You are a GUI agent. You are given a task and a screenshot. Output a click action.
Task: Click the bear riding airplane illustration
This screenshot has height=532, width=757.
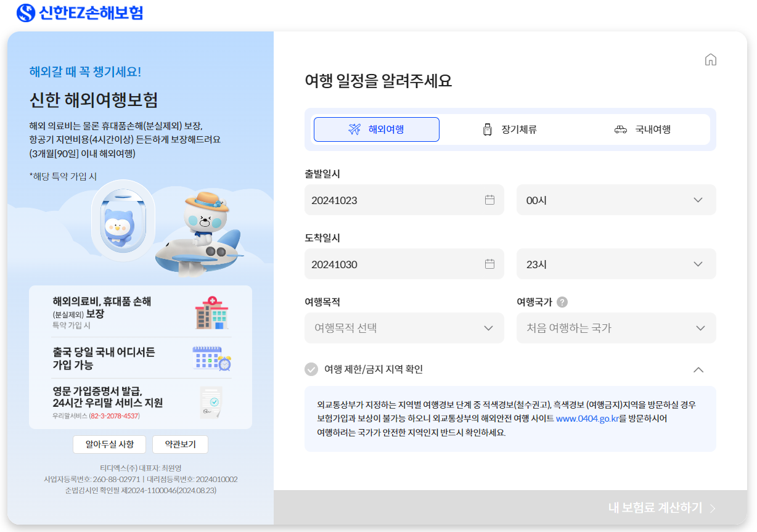coord(198,235)
